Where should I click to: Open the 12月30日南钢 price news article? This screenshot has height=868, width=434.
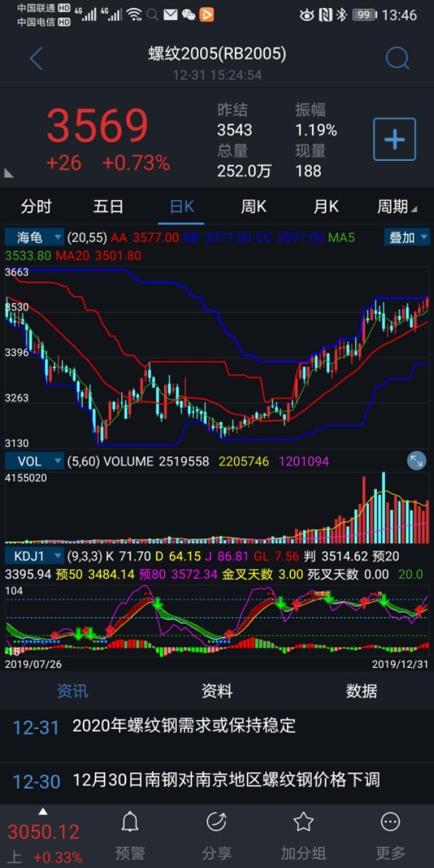(226, 781)
